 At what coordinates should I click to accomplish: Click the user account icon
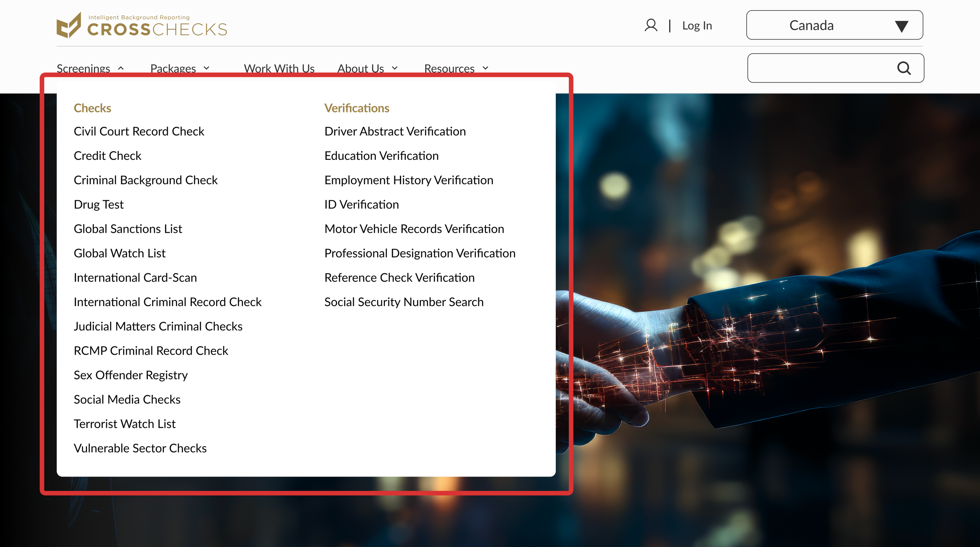coord(651,25)
